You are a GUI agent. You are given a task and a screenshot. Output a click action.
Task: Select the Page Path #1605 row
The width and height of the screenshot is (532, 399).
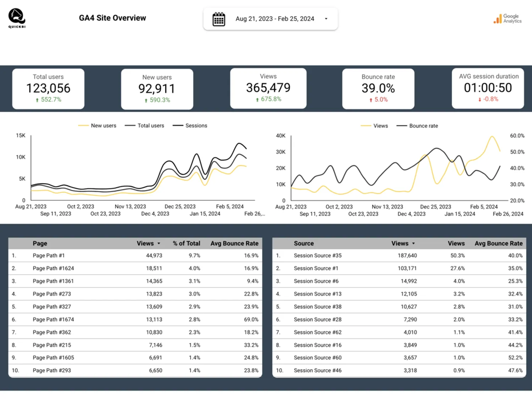[135, 358]
